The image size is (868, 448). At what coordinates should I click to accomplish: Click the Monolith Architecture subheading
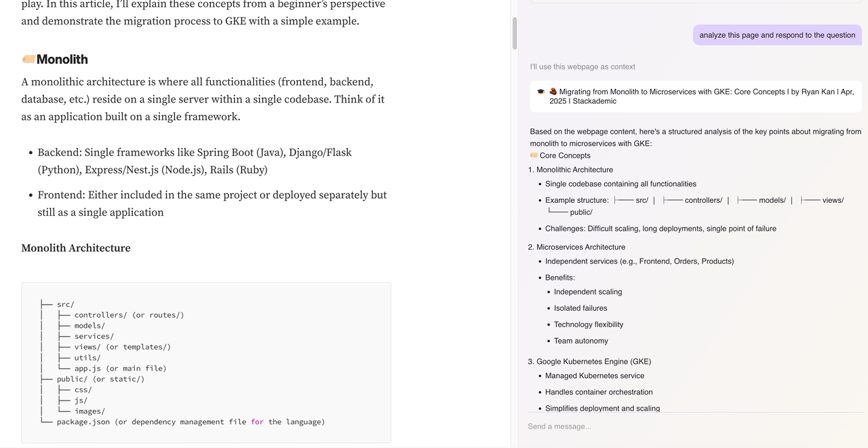click(76, 248)
